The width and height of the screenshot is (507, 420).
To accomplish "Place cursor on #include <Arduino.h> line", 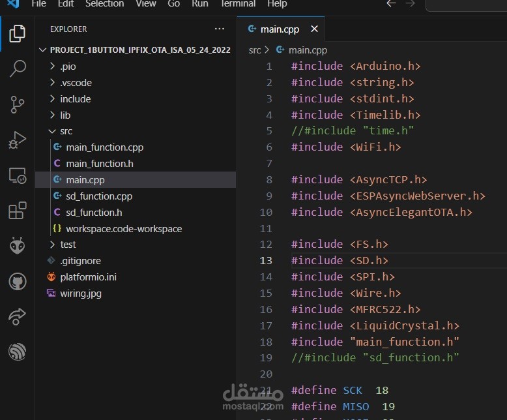I will pos(356,66).
